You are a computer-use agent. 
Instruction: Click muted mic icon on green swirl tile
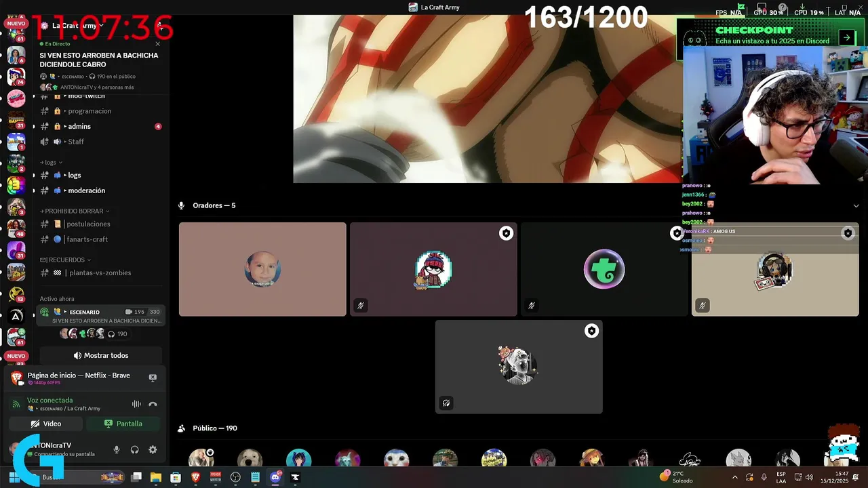532,306
